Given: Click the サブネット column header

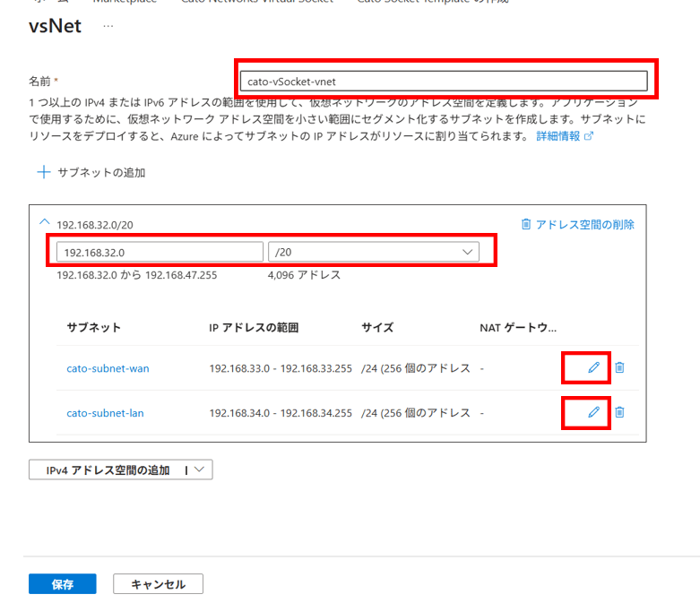Looking at the screenshot, I should pyautogui.click(x=93, y=328).
